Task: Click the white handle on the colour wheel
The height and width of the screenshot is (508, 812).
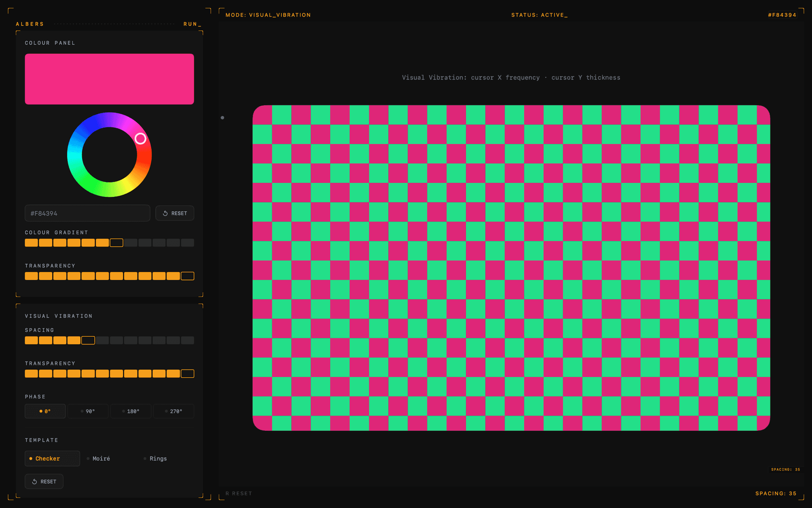Action: coord(140,139)
